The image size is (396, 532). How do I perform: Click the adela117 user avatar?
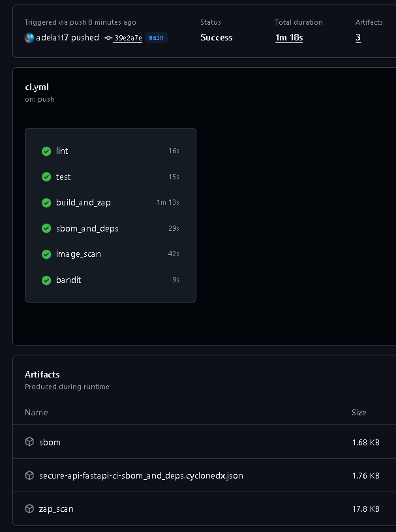pyautogui.click(x=29, y=38)
